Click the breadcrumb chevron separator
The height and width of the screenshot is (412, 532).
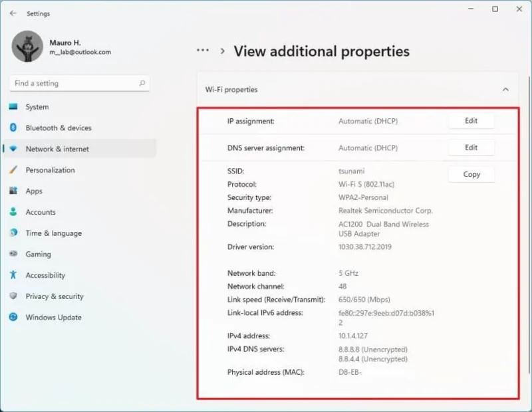(x=223, y=51)
